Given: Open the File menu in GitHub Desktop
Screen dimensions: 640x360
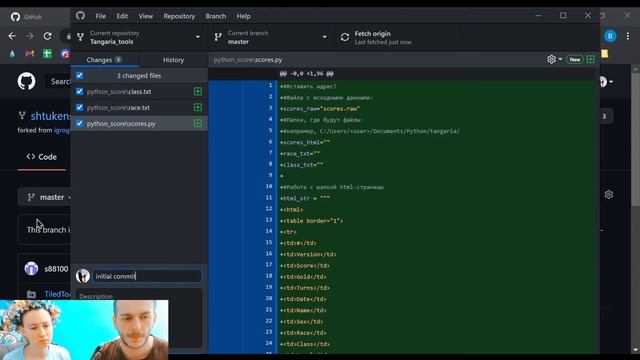Looking at the screenshot, I should click(100, 16).
